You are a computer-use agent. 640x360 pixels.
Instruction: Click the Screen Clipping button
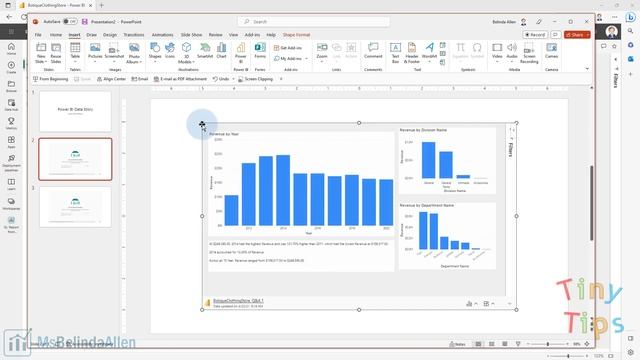pos(256,79)
